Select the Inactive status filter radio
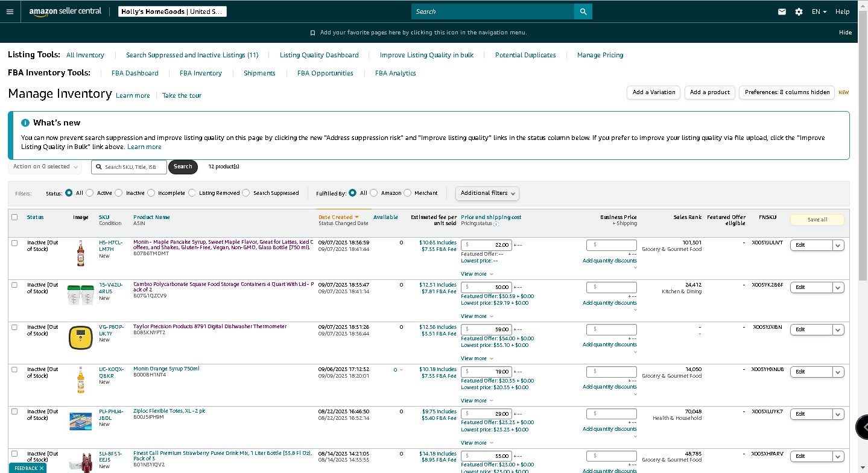The image size is (868, 473). pyautogui.click(x=119, y=193)
